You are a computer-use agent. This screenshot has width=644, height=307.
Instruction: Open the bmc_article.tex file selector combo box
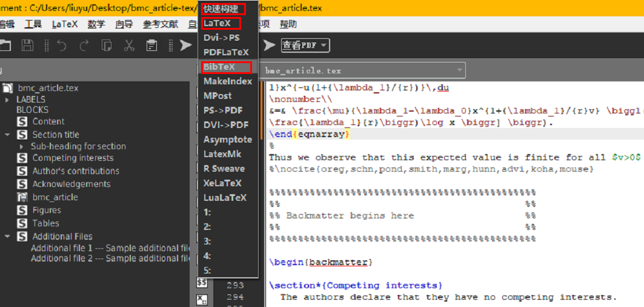pyautogui.click(x=363, y=71)
